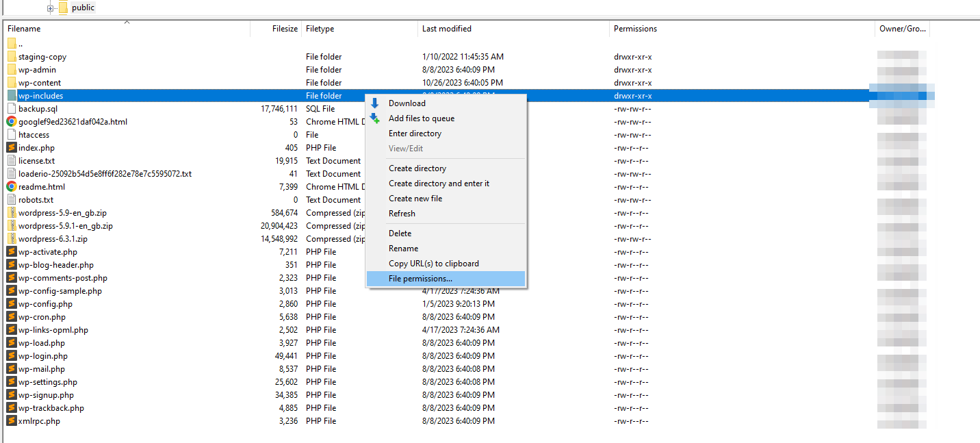Click the wp-content folder icon
This screenshot has height=443, width=980.
point(12,83)
